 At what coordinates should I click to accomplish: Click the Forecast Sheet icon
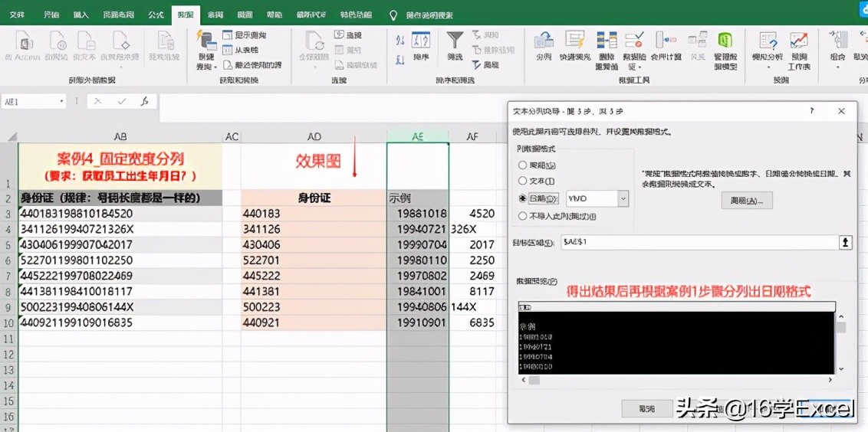pos(799,41)
